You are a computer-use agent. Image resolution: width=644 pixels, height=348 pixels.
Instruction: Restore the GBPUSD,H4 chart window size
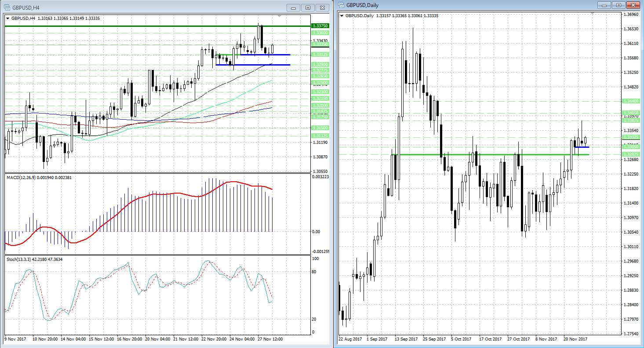pos(308,7)
